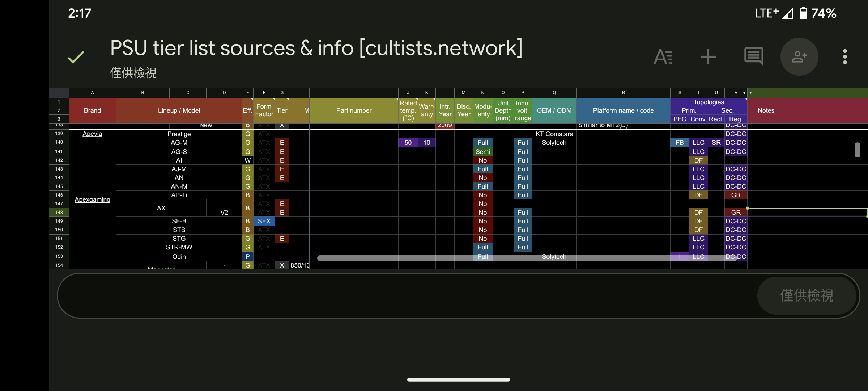The height and width of the screenshot is (391, 868).
Task: Select the SFX form factor cell
Action: [264, 221]
